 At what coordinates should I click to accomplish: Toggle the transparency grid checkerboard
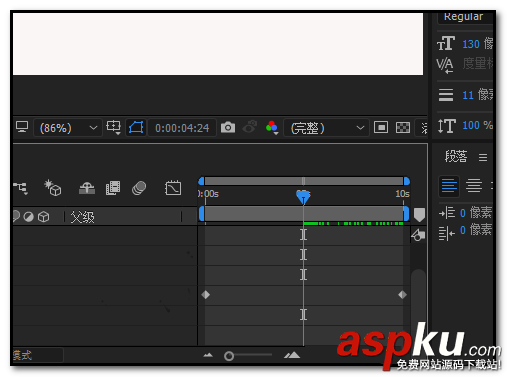[403, 127]
